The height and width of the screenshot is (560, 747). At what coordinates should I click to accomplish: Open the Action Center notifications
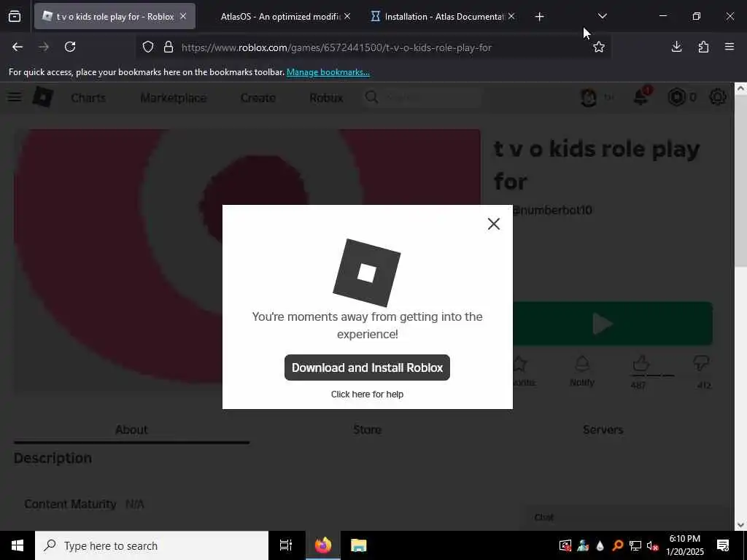723,545
